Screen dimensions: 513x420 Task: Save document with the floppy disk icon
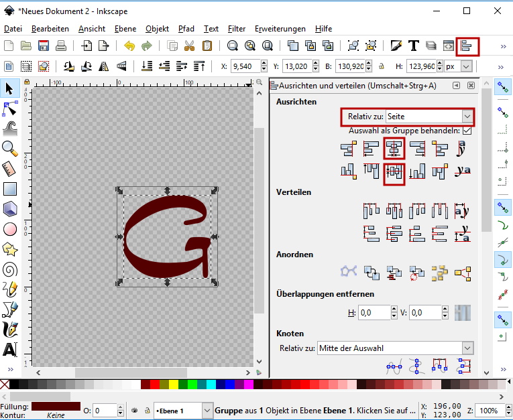click(44, 46)
